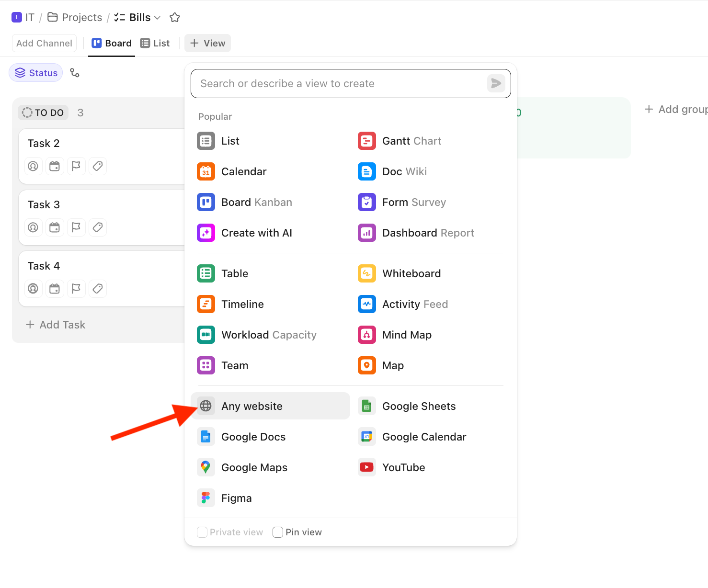The width and height of the screenshot is (708, 588).
Task: Tick the Pin view checkbox
Action: [278, 532]
